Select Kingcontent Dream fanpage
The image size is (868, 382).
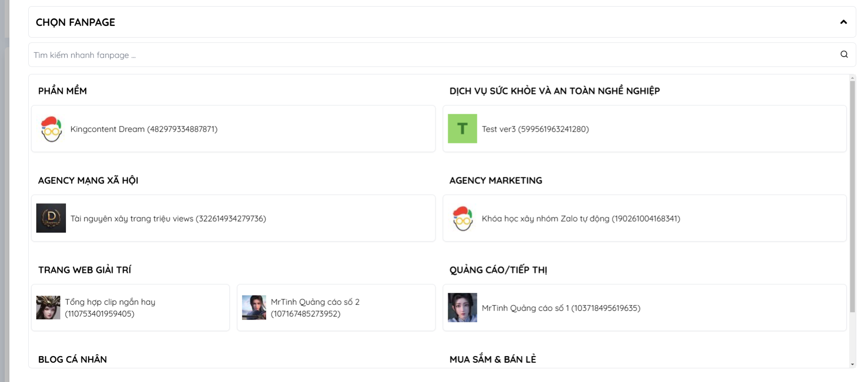click(144, 129)
